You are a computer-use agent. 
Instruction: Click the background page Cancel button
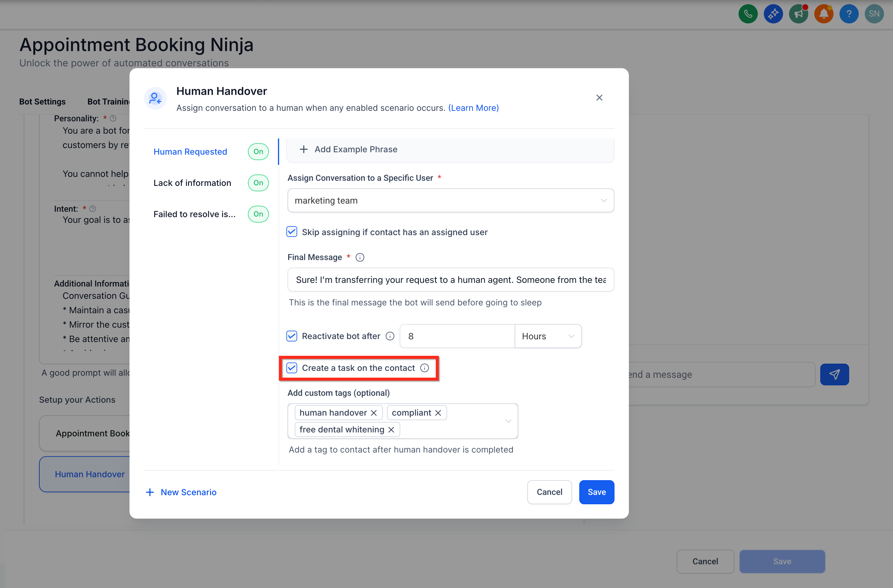coord(705,561)
